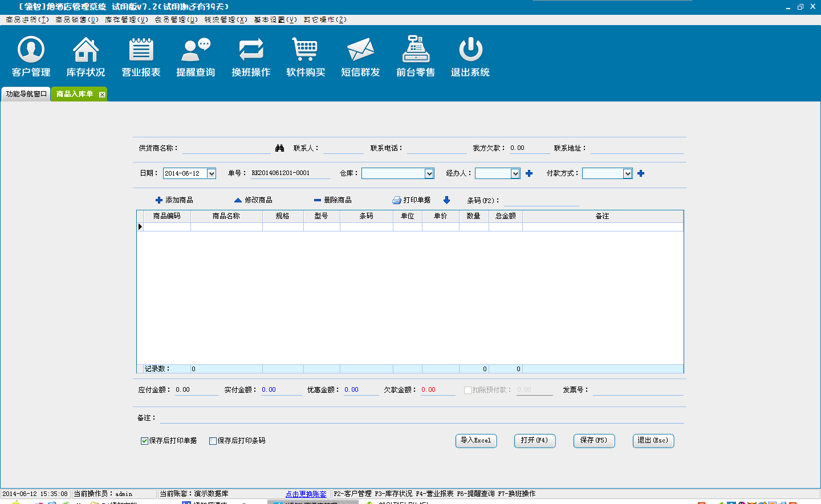Click the 条码(F2) input field
The height and width of the screenshot is (504, 821).
[x=541, y=201]
